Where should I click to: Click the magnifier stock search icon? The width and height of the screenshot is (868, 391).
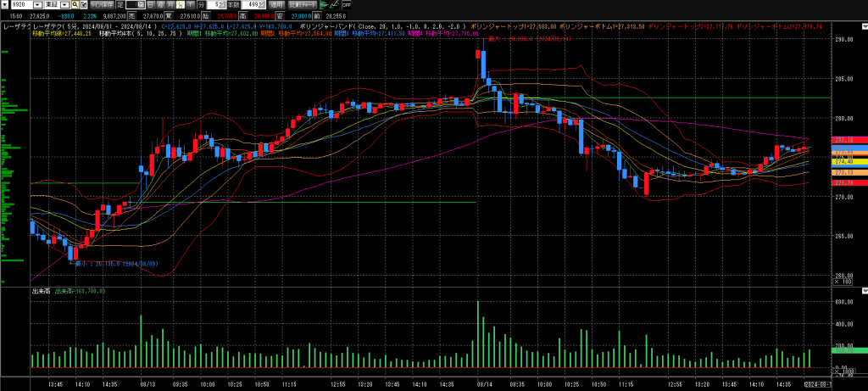tap(75, 5)
